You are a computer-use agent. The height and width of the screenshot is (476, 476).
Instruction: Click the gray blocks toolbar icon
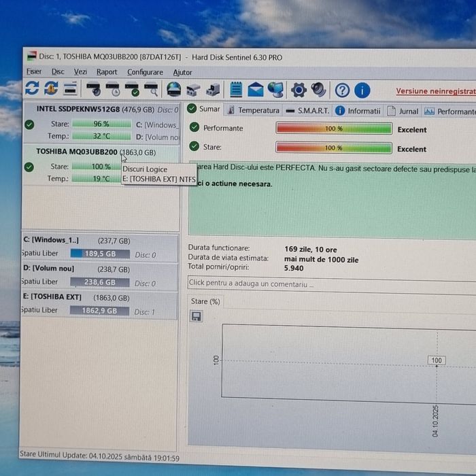193,90
